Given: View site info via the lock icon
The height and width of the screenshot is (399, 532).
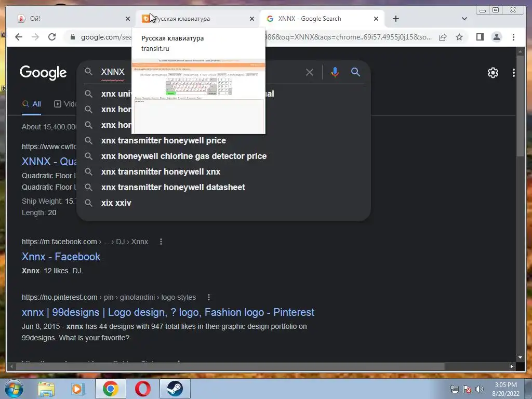Looking at the screenshot, I should (73, 37).
